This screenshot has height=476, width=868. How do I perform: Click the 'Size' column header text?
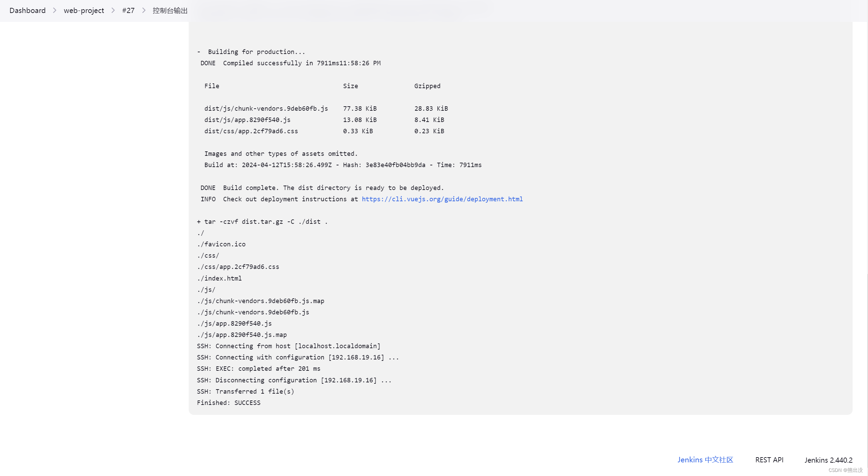(350, 86)
